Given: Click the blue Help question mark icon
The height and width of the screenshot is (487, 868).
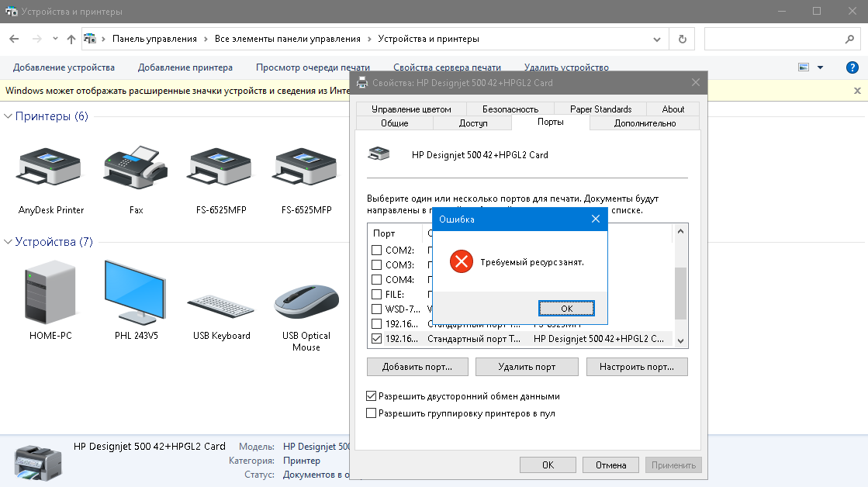Looking at the screenshot, I should (853, 67).
